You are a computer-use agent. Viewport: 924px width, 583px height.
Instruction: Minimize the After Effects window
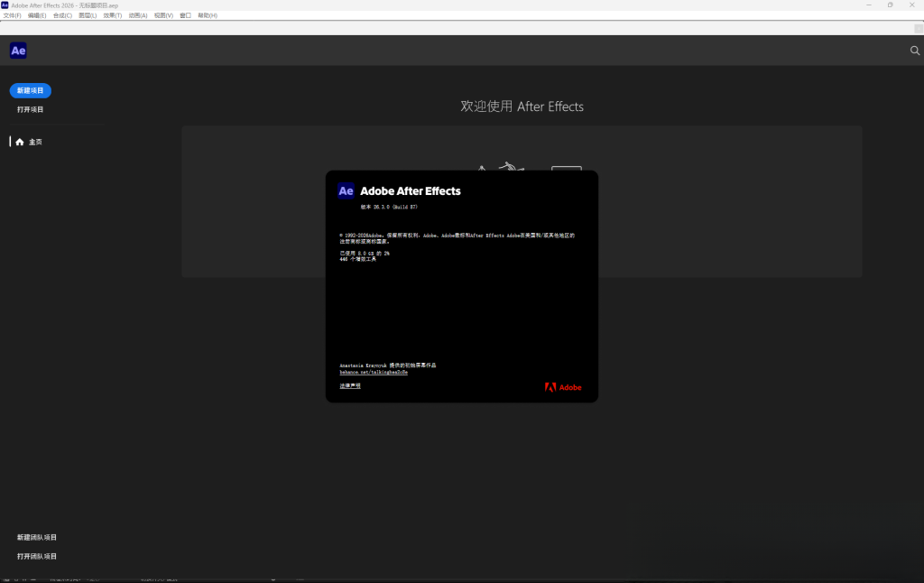[x=869, y=5]
